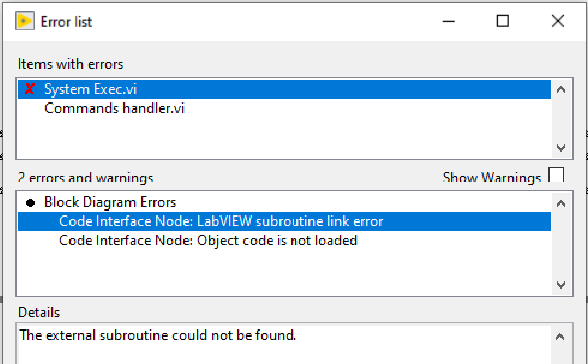This screenshot has width=588, height=364.
Task: Click down arrow of Items with errors scrollbar
Action: [x=561, y=148]
